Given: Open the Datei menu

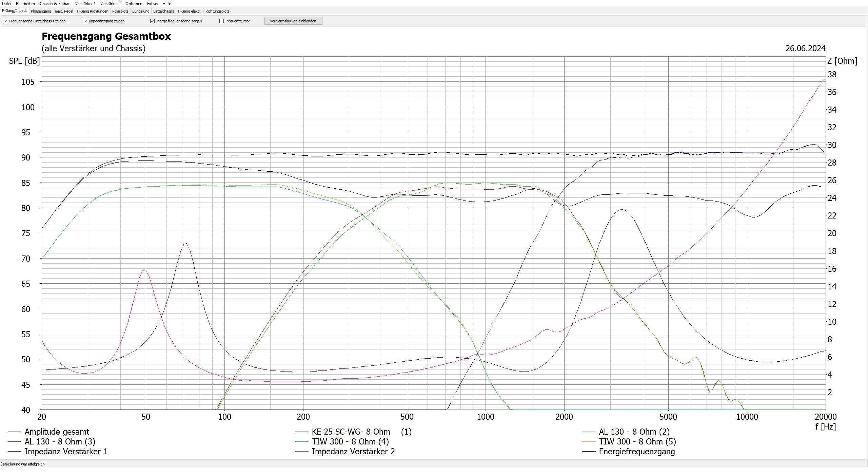Looking at the screenshot, I should pyautogui.click(x=6, y=3).
